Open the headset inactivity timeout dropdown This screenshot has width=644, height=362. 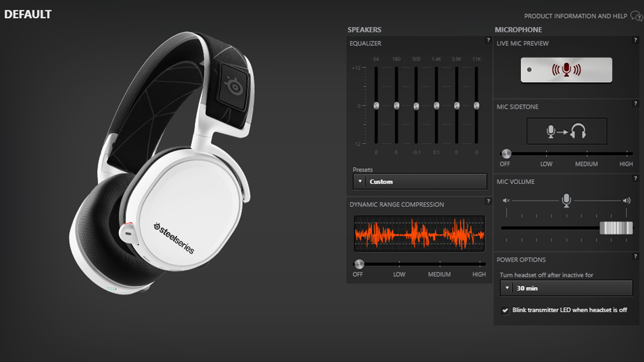[566, 288]
